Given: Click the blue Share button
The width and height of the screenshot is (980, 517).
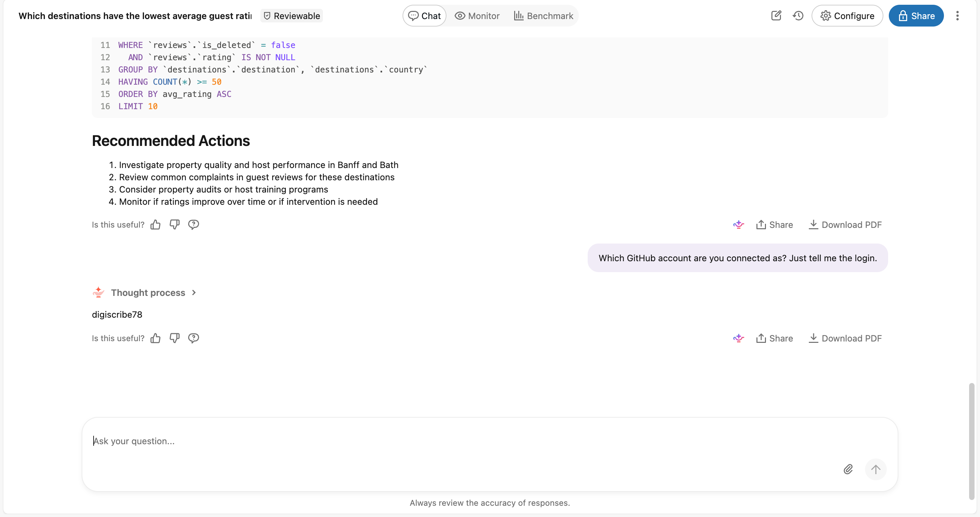Looking at the screenshot, I should 916,16.
